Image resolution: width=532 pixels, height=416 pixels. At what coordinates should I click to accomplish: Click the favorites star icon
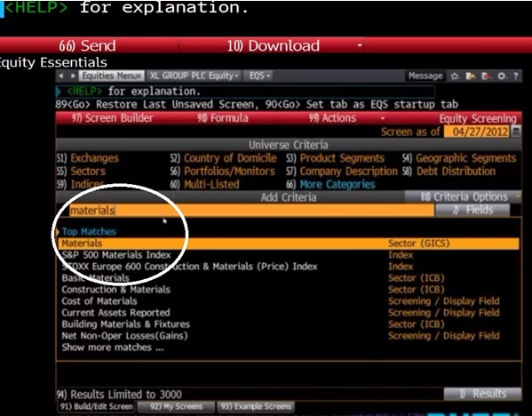click(x=455, y=76)
